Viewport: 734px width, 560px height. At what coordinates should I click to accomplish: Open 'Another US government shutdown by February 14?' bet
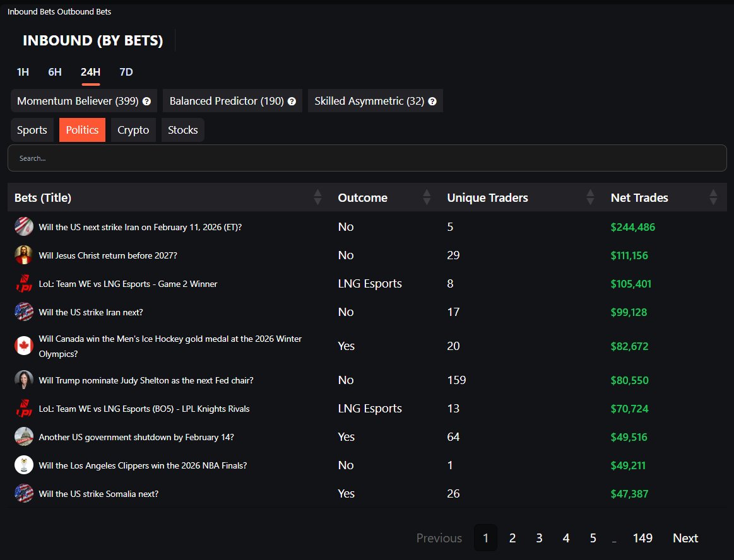tap(136, 437)
